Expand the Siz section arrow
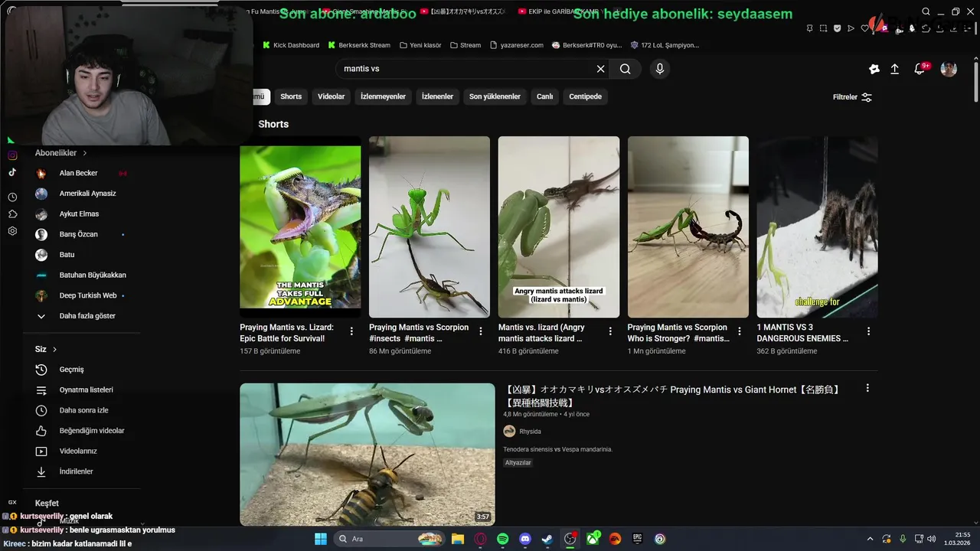The width and height of the screenshot is (980, 551). [x=55, y=350]
